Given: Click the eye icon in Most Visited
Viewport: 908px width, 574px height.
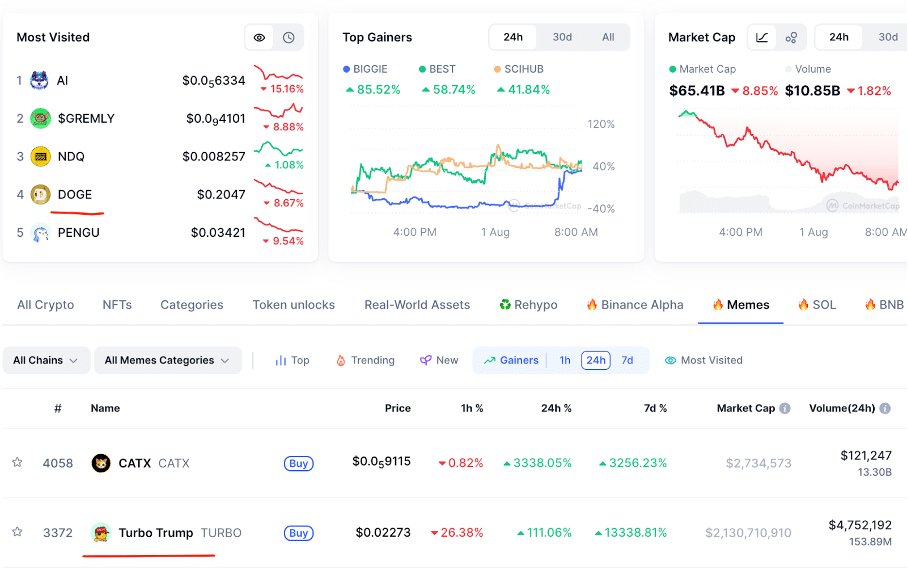Looking at the screenshot, I should (260, 38).
